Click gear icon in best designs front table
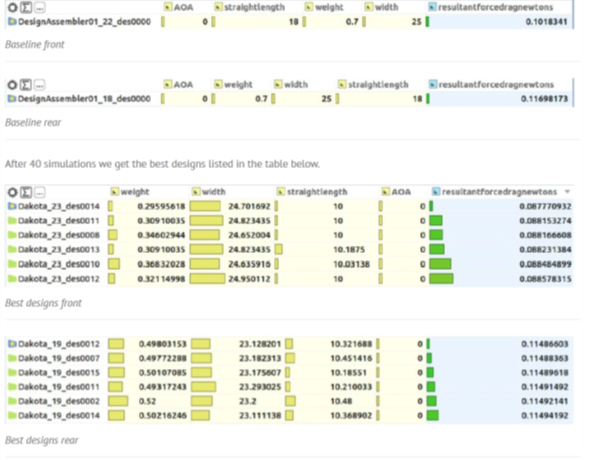Image resolution: width=589 pixels, height=460 pixels. tap(12, 192)
